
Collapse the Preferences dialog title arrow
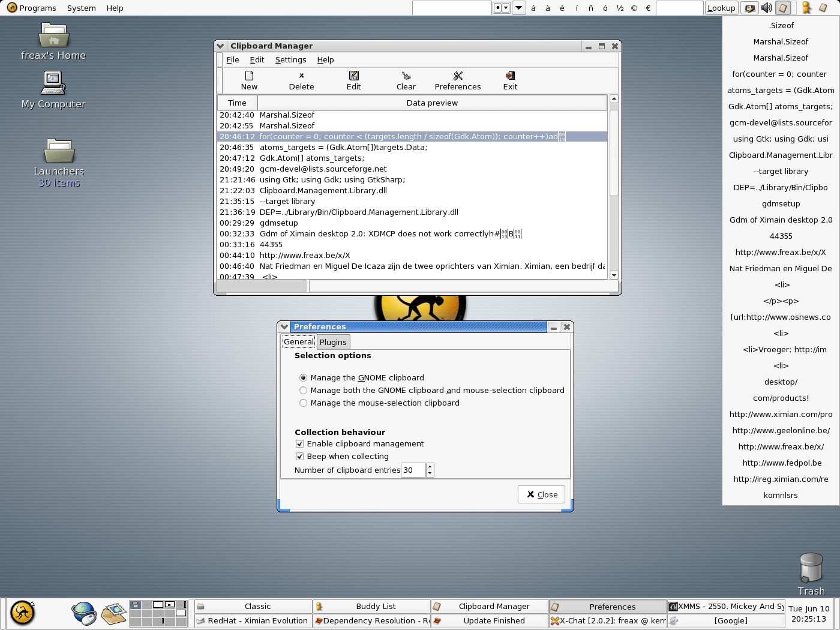coord(284,326)
